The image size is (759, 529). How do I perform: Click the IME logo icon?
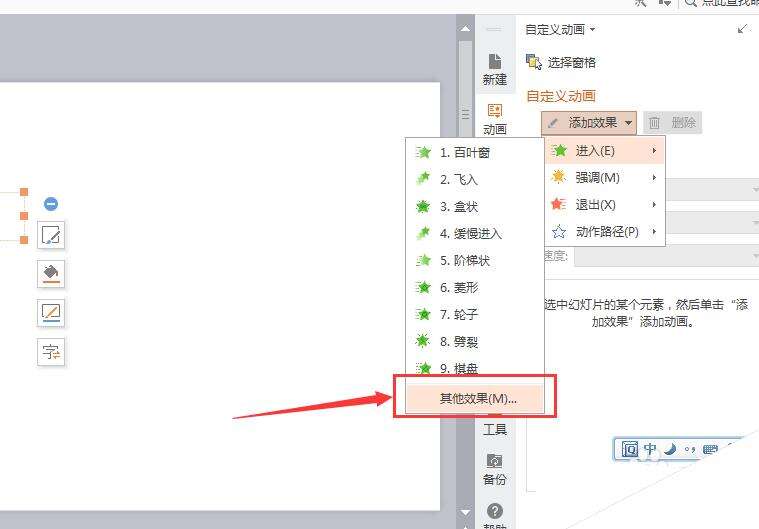pos(629,449)
